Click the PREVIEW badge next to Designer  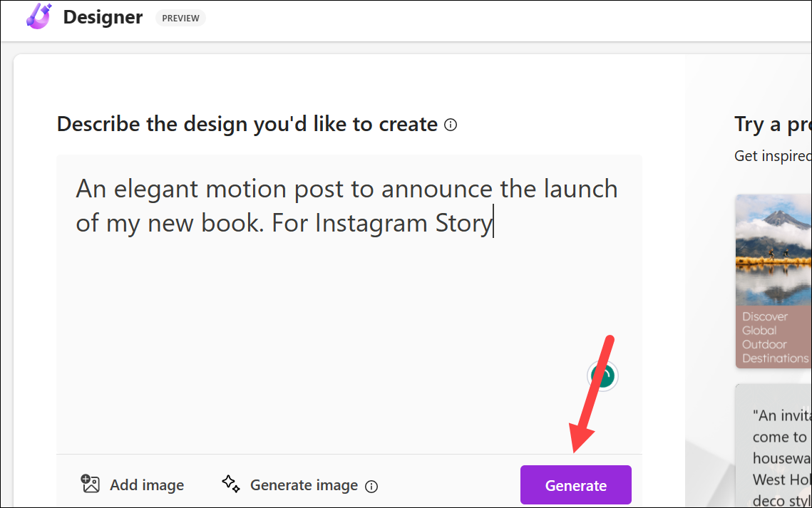pos(180,18)
